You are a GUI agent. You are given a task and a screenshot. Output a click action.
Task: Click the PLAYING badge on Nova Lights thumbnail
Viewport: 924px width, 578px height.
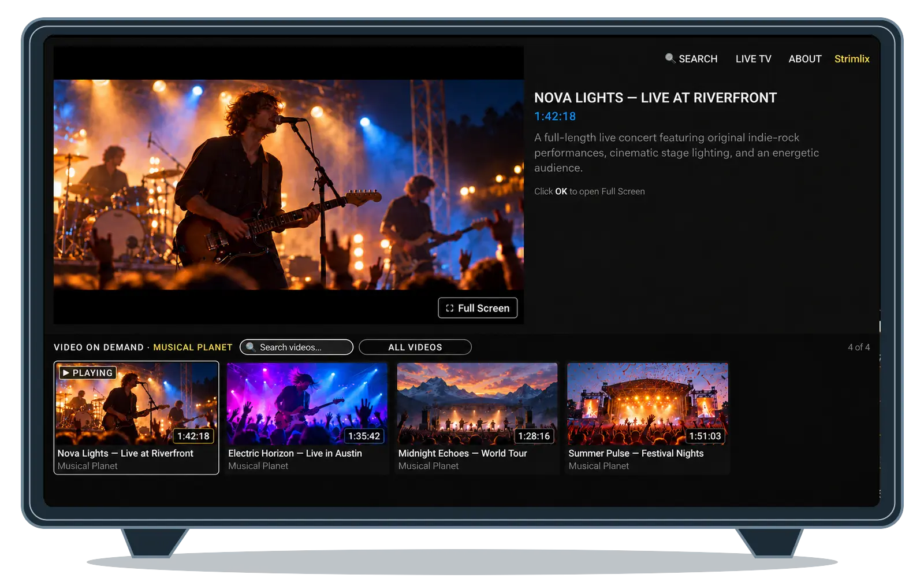[x=88, y=373]
